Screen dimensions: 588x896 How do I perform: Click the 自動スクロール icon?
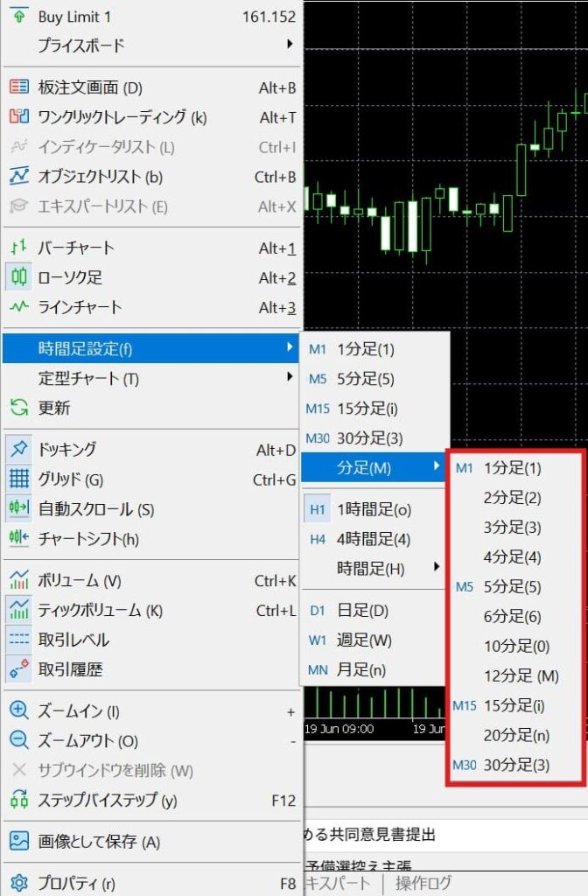(19, 508)
